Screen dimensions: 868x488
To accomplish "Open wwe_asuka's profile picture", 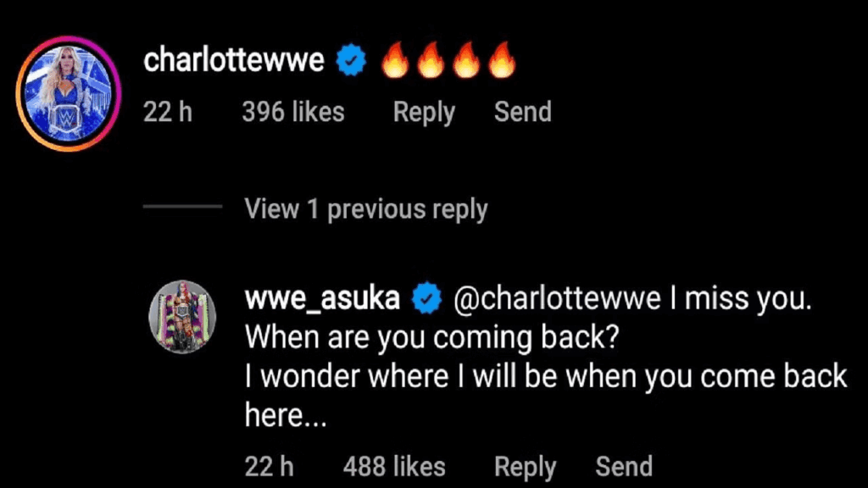I will click(183, 317).
